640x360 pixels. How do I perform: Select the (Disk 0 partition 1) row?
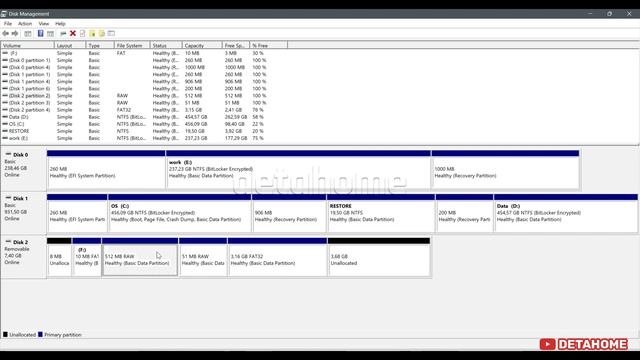point(135,60)
